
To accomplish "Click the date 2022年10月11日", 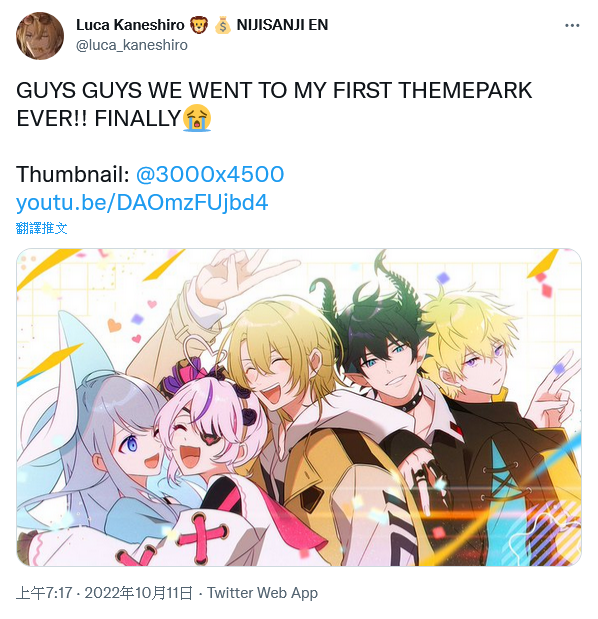I will click(139, 593).
